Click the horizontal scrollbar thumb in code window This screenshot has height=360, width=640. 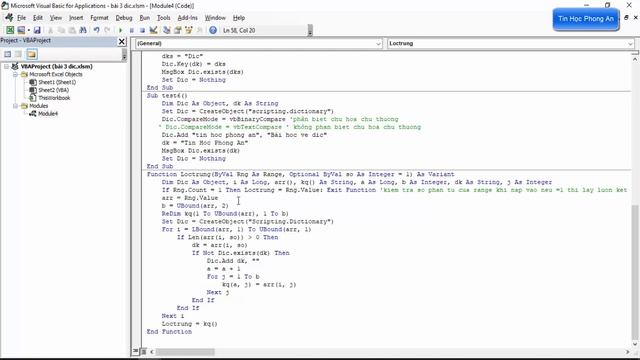[185, 352]
